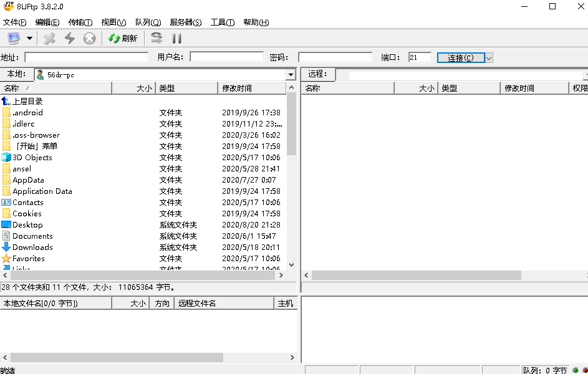The width and height of the screenshot is (588, 374).
Task: Focus the 地址 address input field
Action: [x=87, y=57]
